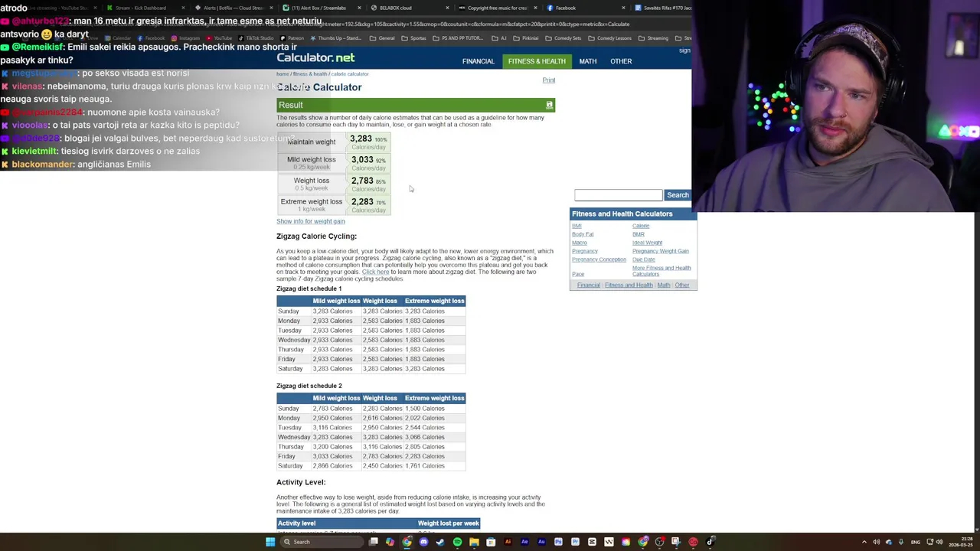Open MATH menu on Calculator.net
This screenshot has height=551, width=980.
point(588,61)
